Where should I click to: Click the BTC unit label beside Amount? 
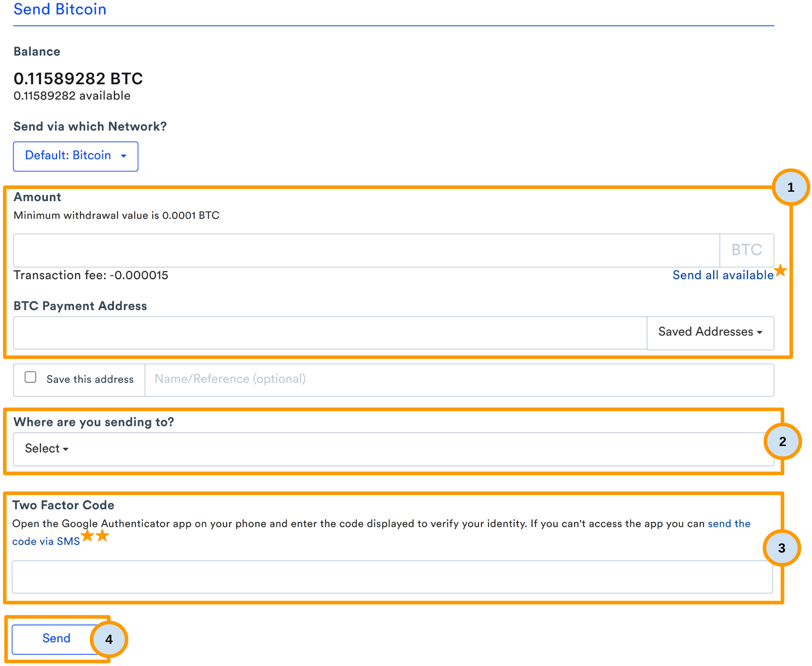click(746, 250)
